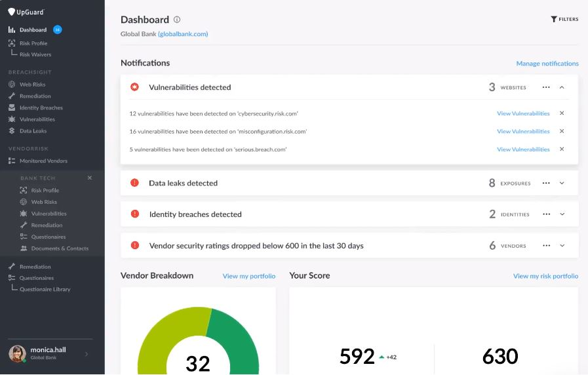Click the bug icon beside Vulnerabilities under BreachSight
588x375 pixels.
click(12, 119)
